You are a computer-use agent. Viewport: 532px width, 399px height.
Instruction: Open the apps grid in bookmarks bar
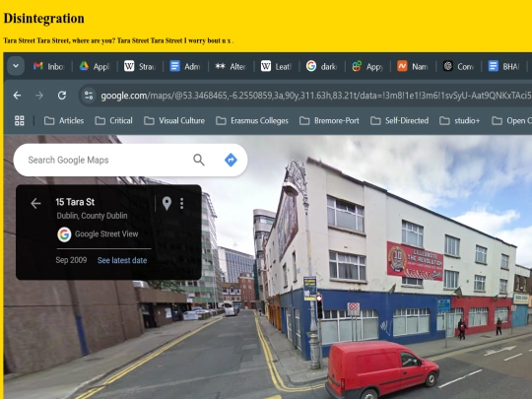tap(20, 120)
